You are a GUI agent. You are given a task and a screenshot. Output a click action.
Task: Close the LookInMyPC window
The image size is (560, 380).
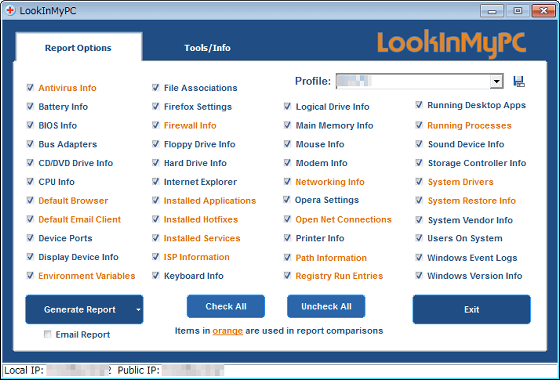(x=543, y=11)
